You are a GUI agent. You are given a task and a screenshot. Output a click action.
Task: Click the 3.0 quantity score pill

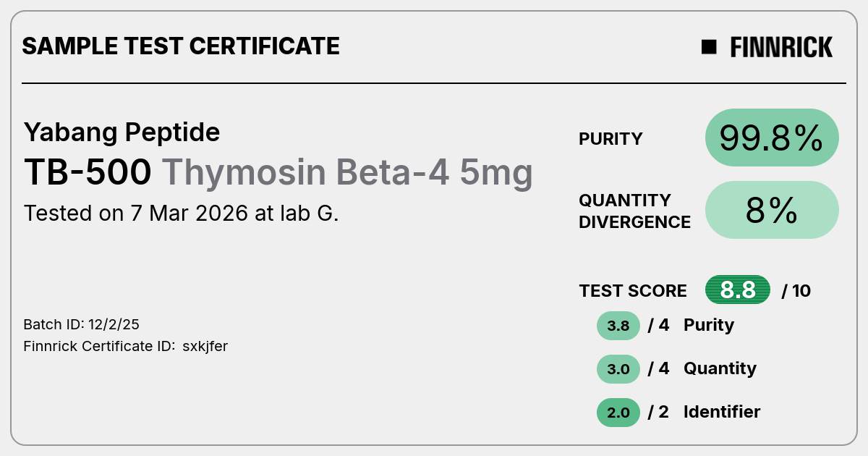coord(618,369)
